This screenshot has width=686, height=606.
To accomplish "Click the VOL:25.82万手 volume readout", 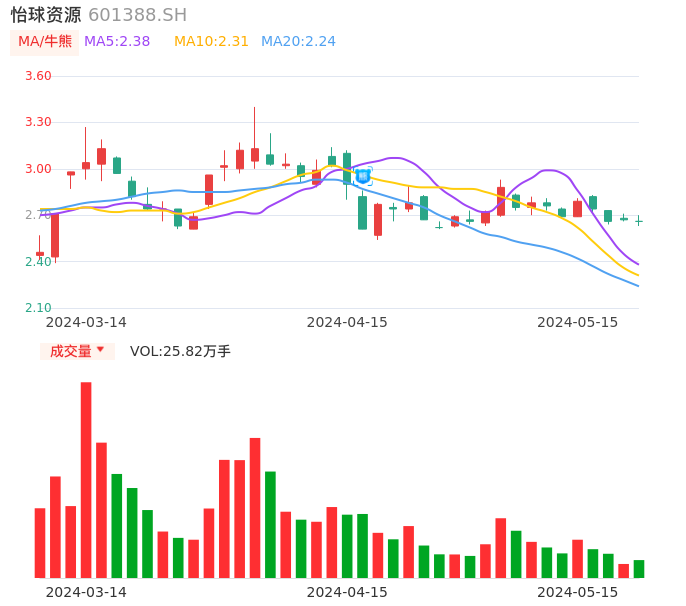I will [180, 351].
